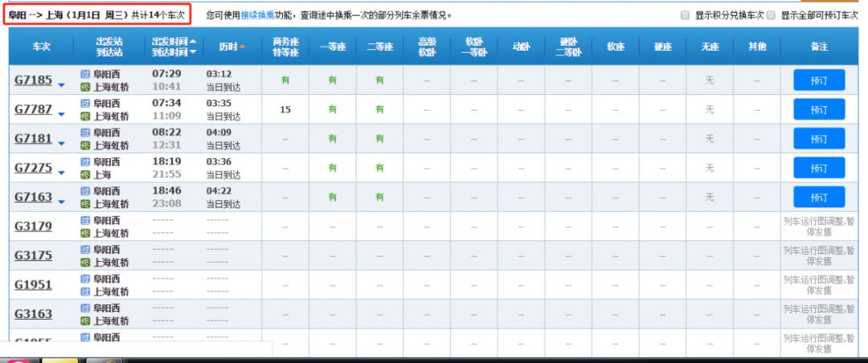
Task: Enable 显示积分兑换车次 checkbox
Action: tap(686, 15)
